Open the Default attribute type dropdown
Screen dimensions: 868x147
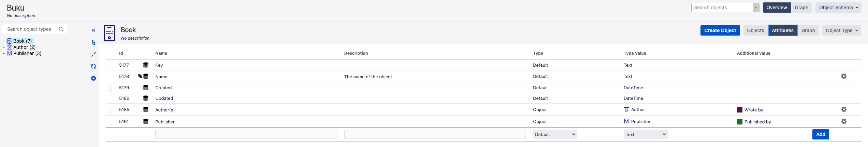pyautogui.click(x=555, y=134)
